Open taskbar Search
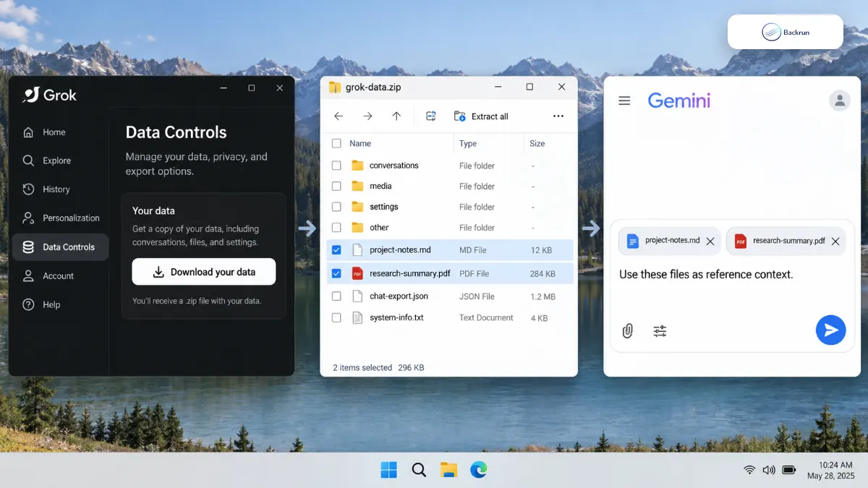 pyautogui.click(x=419, y=470)
